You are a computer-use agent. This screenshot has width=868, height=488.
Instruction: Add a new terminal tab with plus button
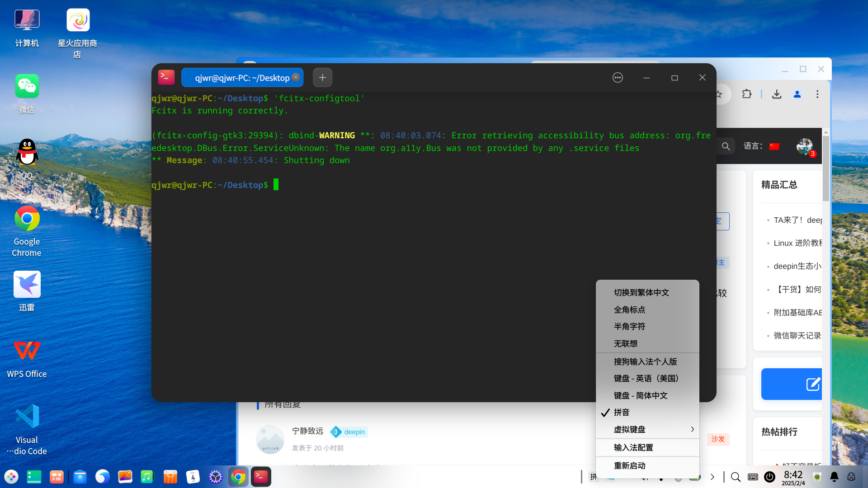322,78
